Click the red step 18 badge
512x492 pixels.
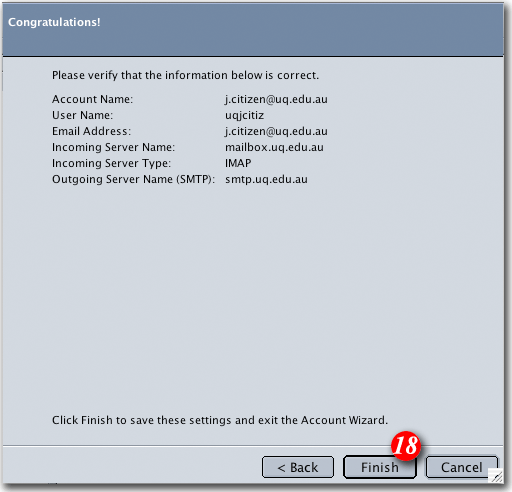click(406, 446)
